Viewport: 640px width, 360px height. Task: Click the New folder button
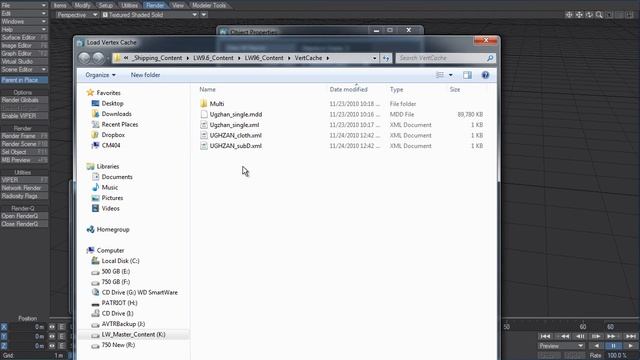[x=145, y=75]
